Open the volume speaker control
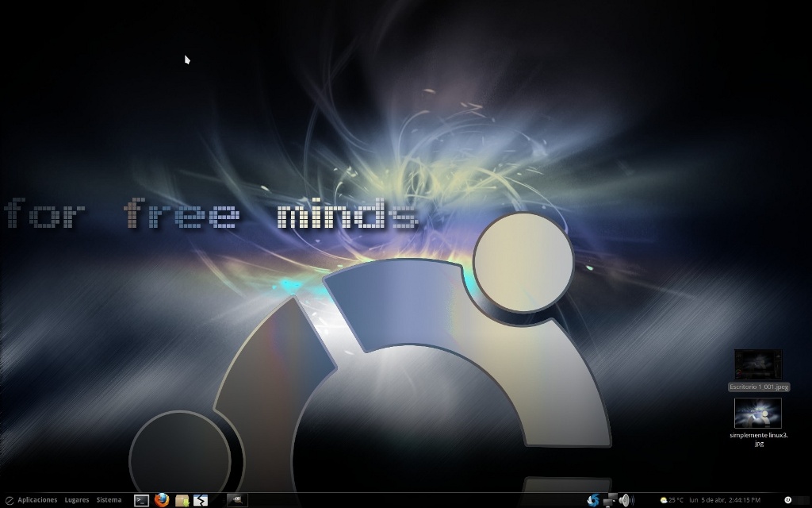The image size is (812, 508). click(626, 500)
